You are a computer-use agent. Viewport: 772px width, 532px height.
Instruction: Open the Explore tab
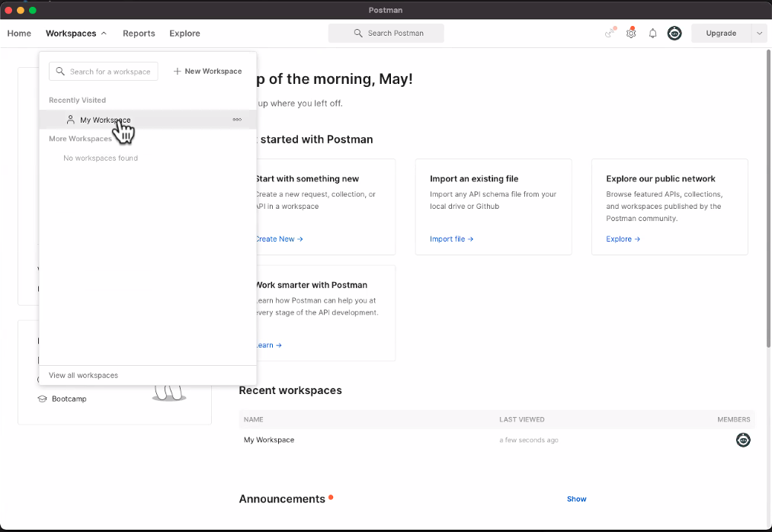click(184, 34)
